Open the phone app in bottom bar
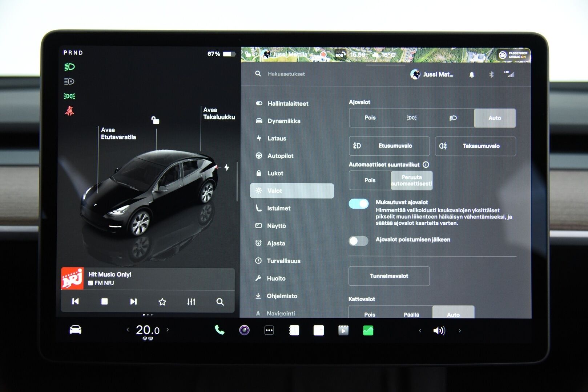This screenshot has height=392, width=588. click(220, 330)
